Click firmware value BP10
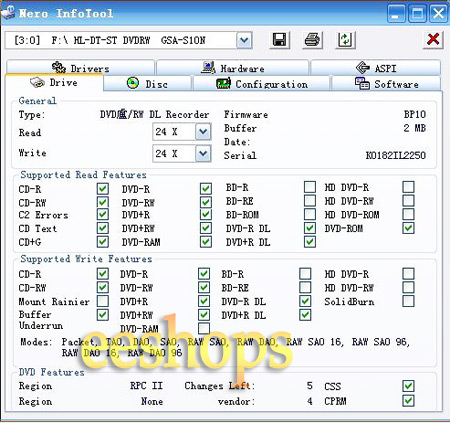Image resolution: width=450 pixels, height=423 pixels. (x=415, y=114)
